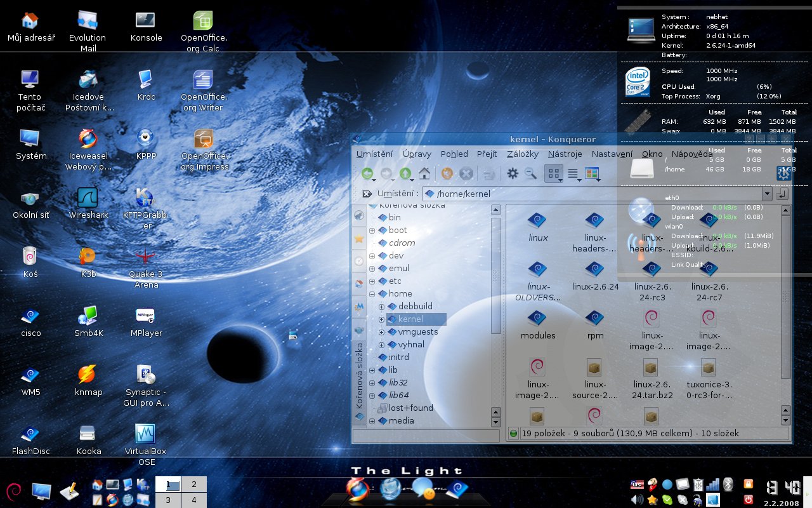This screenshot has height=508, width=812.
Task: Open the clock history sidebar tab
Action: (x=359, y=261)
